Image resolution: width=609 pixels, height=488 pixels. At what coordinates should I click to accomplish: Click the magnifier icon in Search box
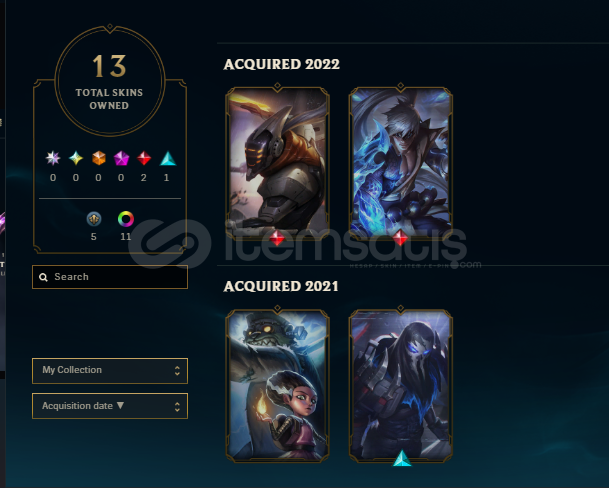[43, 277]
